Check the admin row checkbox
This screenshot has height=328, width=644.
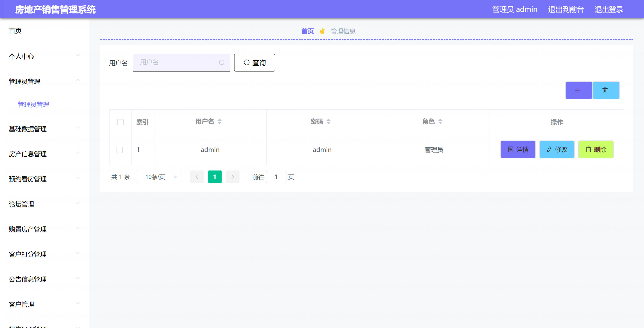coord(120,150)
